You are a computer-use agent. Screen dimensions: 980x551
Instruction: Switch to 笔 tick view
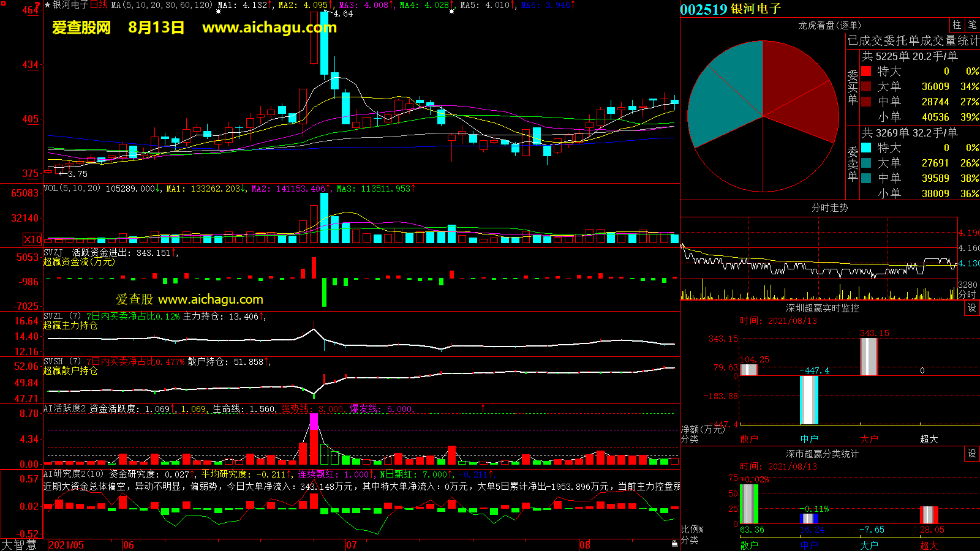972,25
